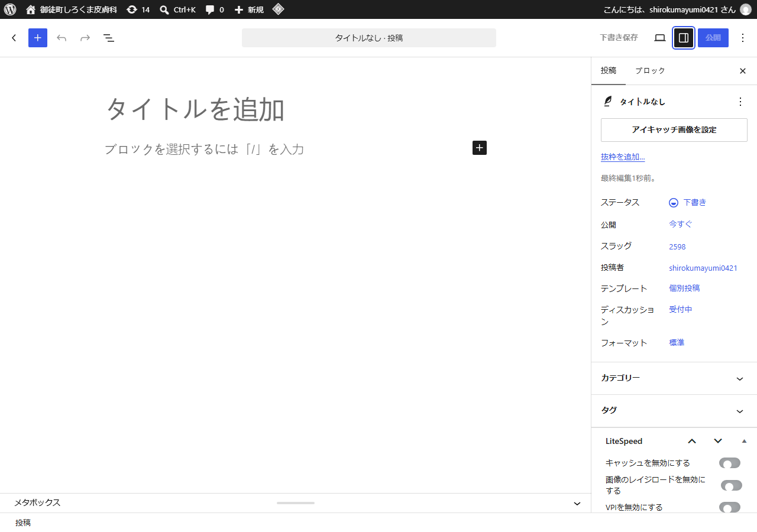Image resolution: width=757 pixels, height=532 pixels.
Task: Move LiteSpeed box down with down chevron
Action: [718, 441]
